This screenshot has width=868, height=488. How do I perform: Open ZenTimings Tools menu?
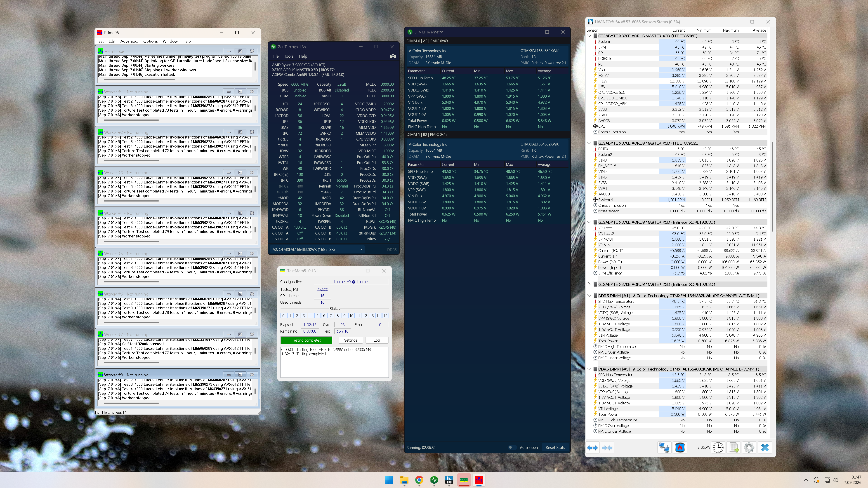[288, 56]
